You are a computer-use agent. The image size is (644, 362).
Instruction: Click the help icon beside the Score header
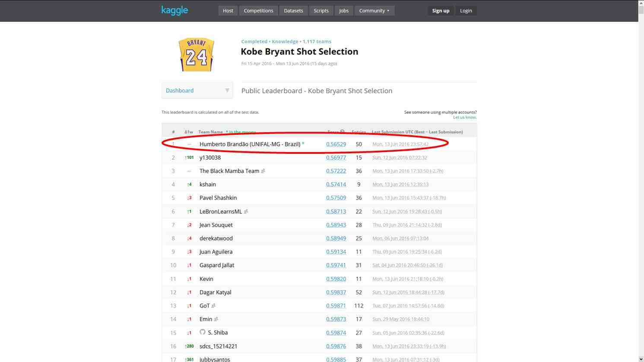click(x=343, y=132)
